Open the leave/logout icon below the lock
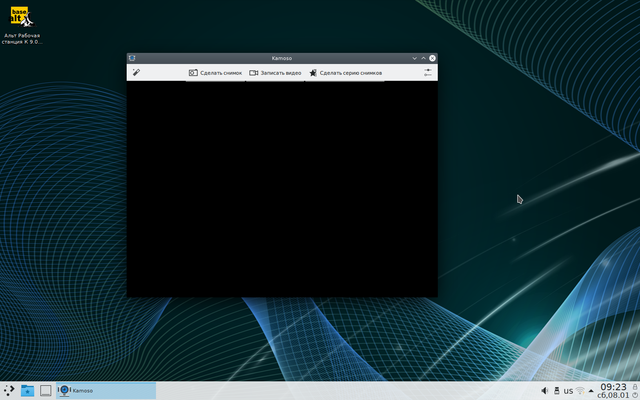Viewport: 640px width, 400px height. pyautogui.click(x=635, y=395)
